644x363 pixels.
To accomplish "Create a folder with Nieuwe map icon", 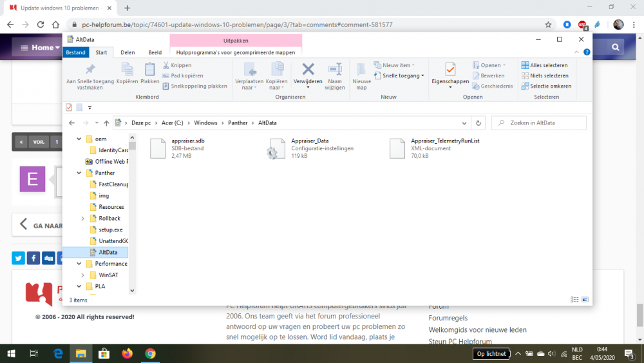I will coord(361,70).
